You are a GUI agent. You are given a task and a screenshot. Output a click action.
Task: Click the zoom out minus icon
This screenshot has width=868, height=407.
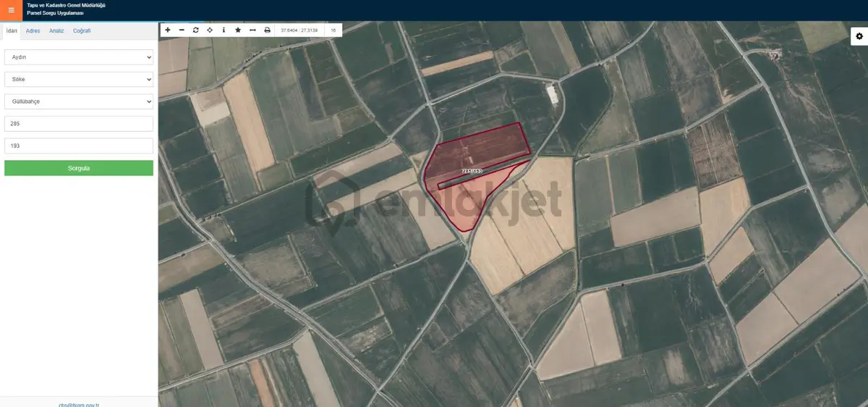pos(182,30)
